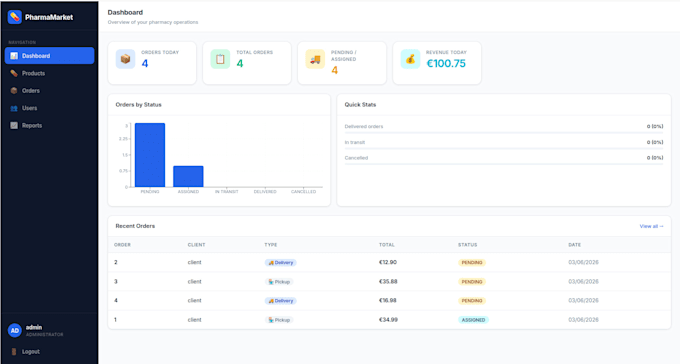Click the Delivery badge on order 4
Image resolution: width=680 pixels, height=364 pixels.
(281, 301)
